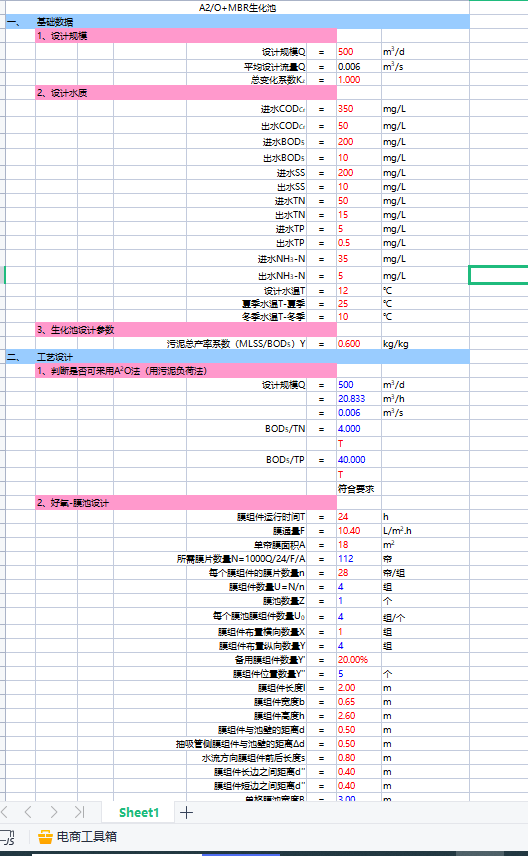
Task: Select the 膜组件与池壁的距离d label cell
Action: click(x=246, y=730)
